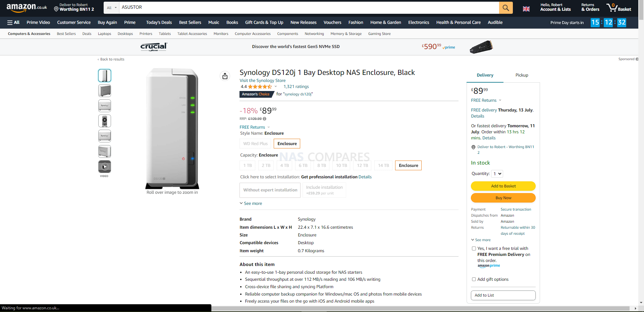Click the synology ds120j Amazon's Choice link

(x=298, y=94)
